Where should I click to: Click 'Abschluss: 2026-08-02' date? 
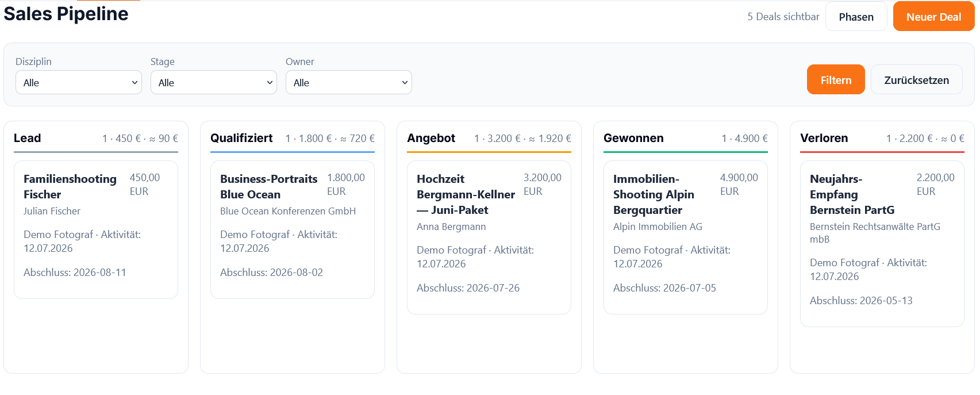[271, 273]
